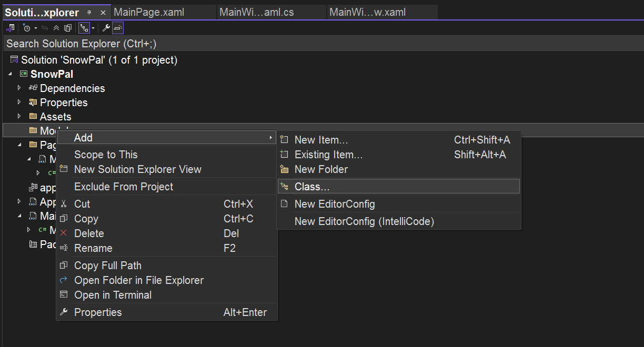Click the Open Folder in File Explorer icon
Screen dimensions: 644x347
click(64, 280)
